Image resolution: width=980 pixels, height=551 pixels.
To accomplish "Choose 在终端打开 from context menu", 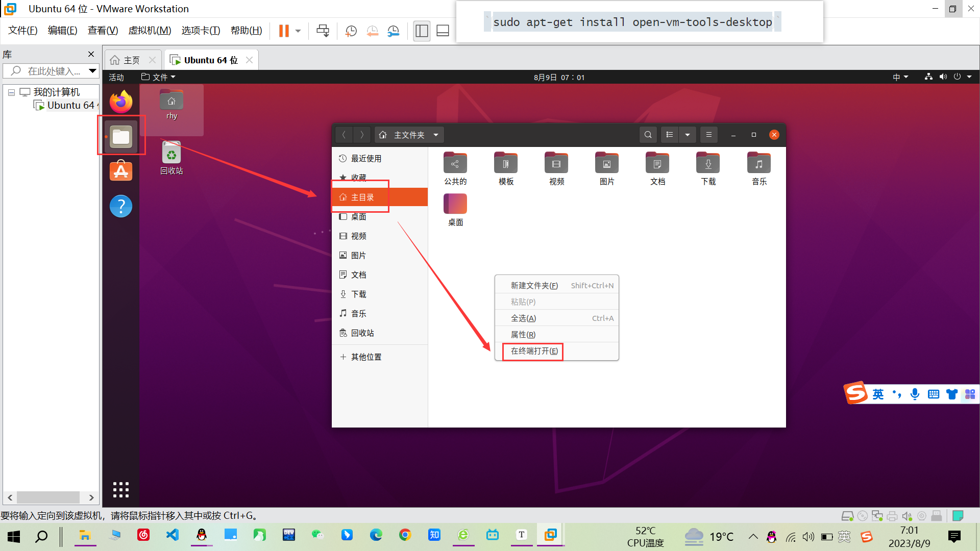I will coord(557,351).
